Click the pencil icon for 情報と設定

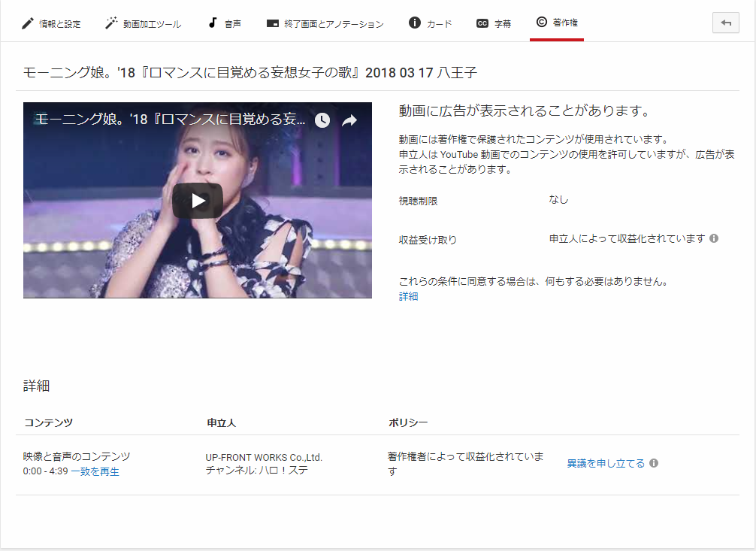pos(28,23)
